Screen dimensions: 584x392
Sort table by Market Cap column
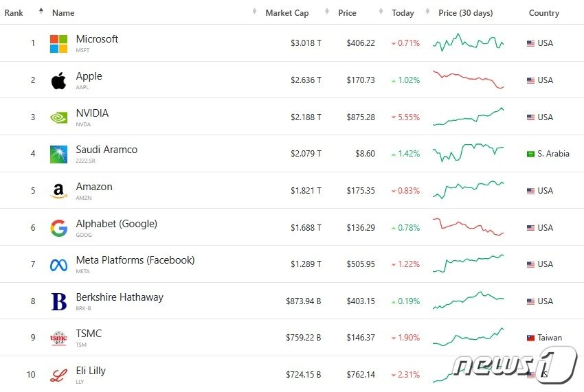(287, 12)
